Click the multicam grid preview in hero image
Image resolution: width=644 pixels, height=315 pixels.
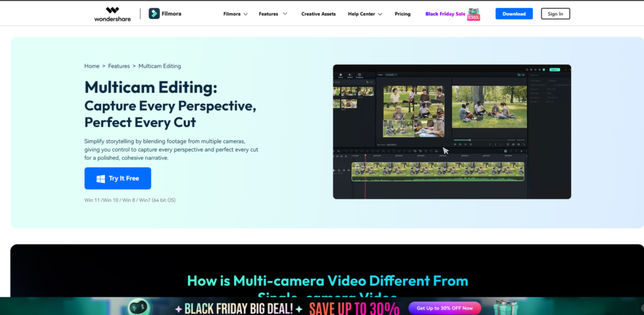[x=414, y=111]
